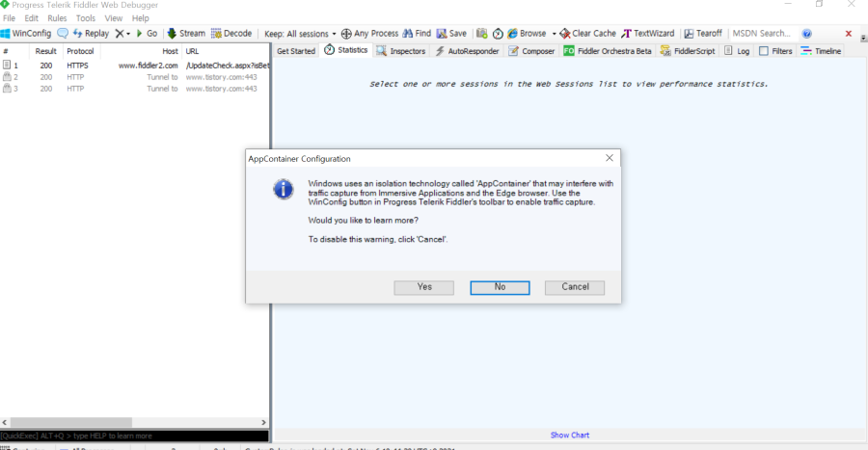868x450 pixels.
Task: Open the Tools menu
Action: coord(85,18)
